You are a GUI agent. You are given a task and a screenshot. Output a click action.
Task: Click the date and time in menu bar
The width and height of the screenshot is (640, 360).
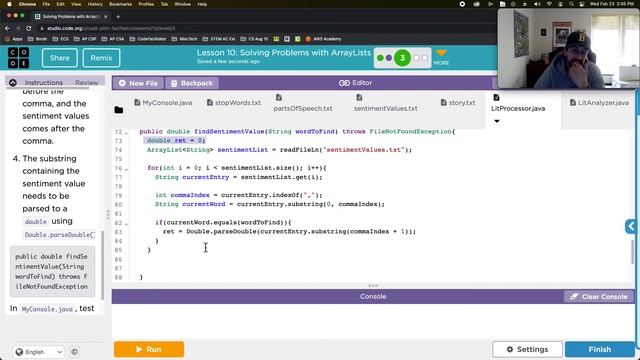[x=611, y=4]
